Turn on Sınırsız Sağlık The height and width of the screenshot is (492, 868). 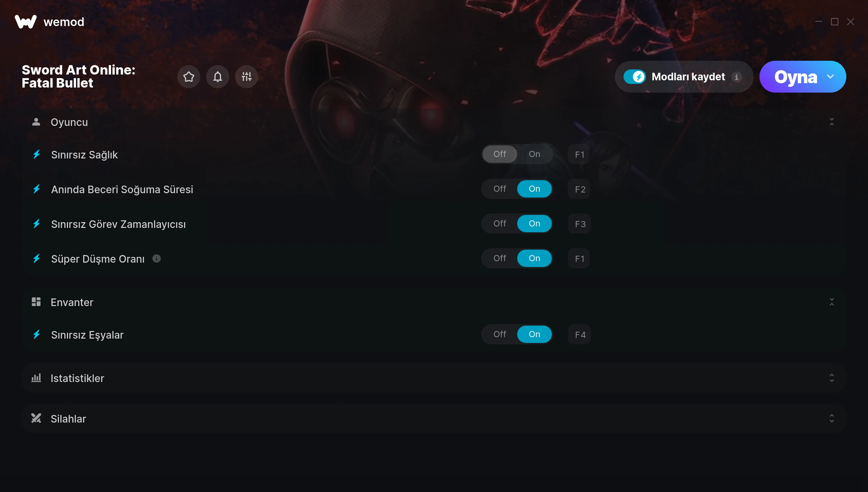click(534, 154)
